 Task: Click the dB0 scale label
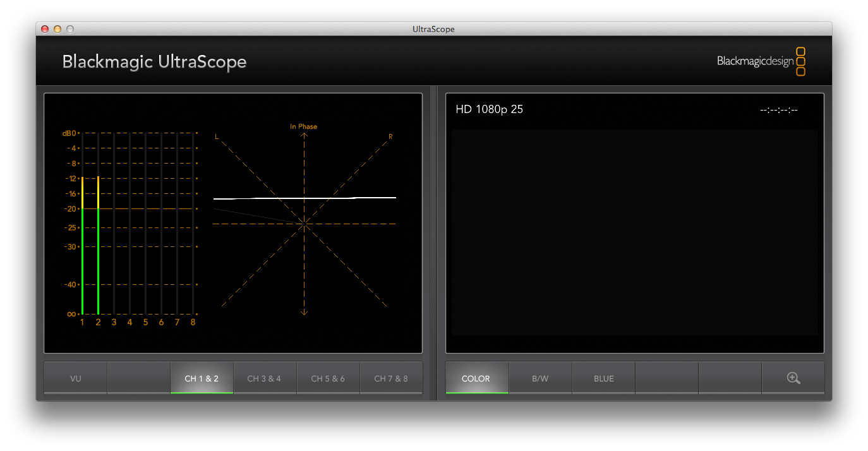69,133
